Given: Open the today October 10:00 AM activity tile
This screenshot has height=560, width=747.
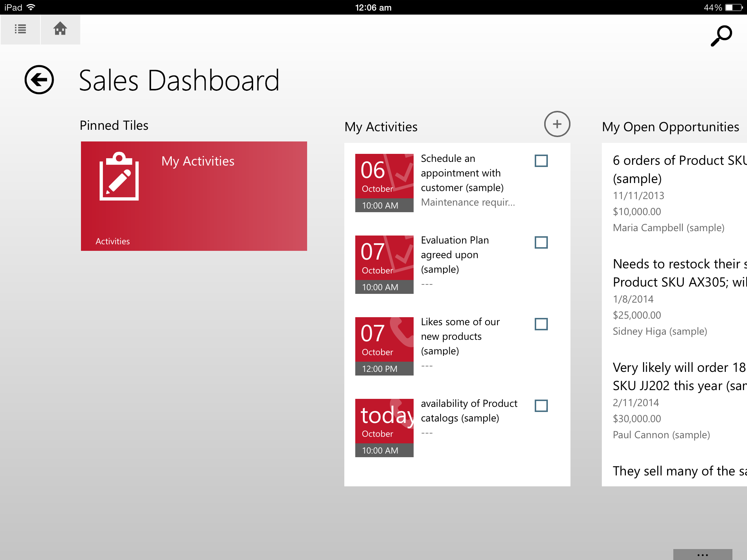Looking at the screenshot, I should [384, 428].
